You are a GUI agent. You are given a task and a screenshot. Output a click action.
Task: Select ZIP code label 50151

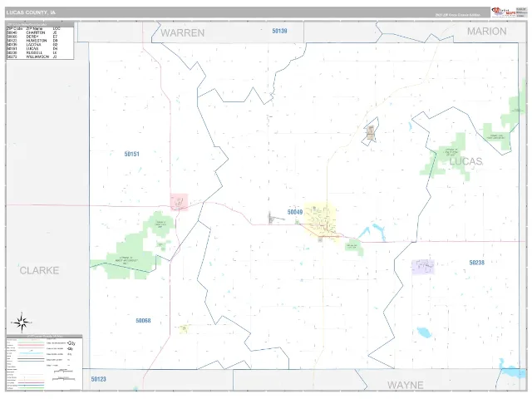(x=131, y=154)
